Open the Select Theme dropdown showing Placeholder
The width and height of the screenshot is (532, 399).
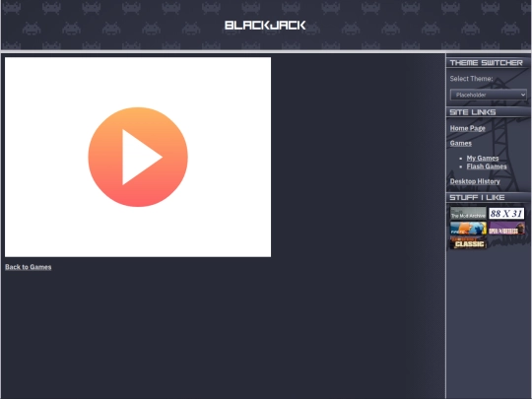click(x=489, y=95)
